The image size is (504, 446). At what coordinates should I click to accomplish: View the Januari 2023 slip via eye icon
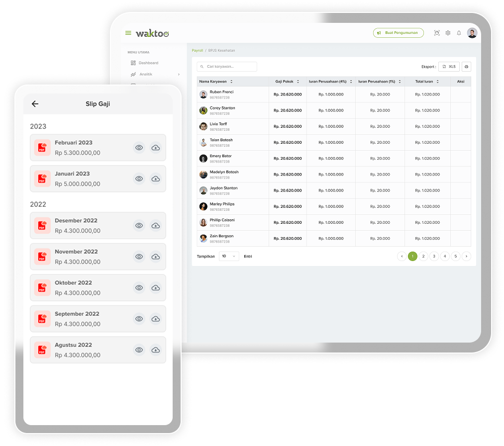click(139, 179)
